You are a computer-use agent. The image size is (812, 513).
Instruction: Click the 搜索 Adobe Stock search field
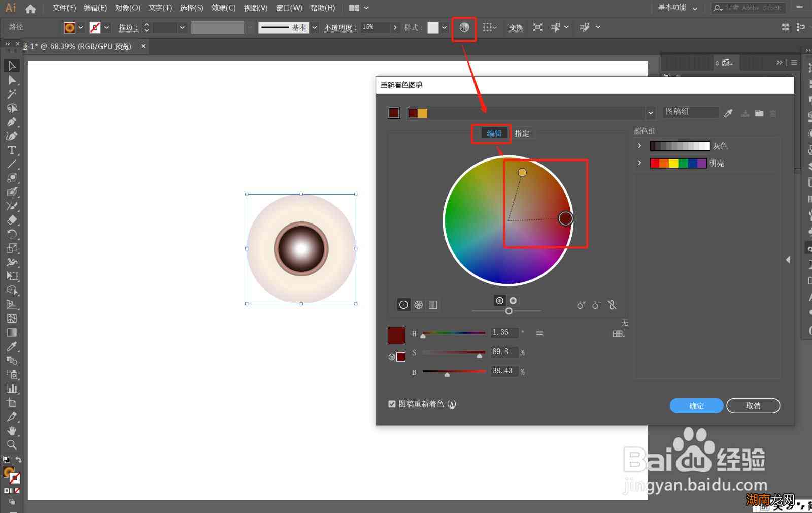[x=749, y=8]
